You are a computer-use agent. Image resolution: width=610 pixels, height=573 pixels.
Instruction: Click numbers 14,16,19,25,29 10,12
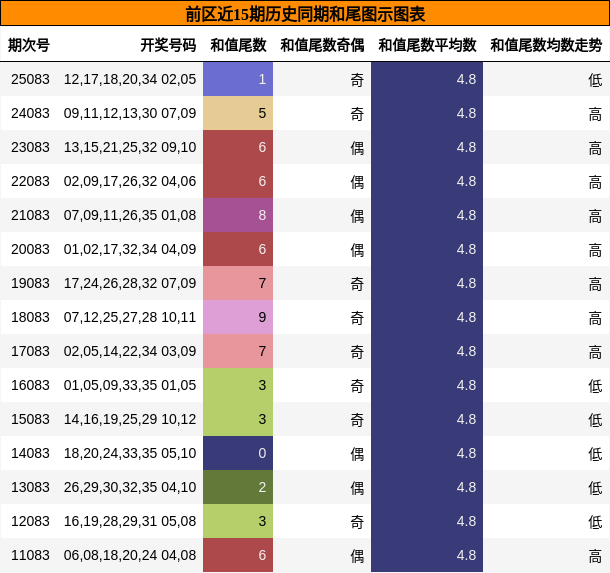[x=130, y=419]
